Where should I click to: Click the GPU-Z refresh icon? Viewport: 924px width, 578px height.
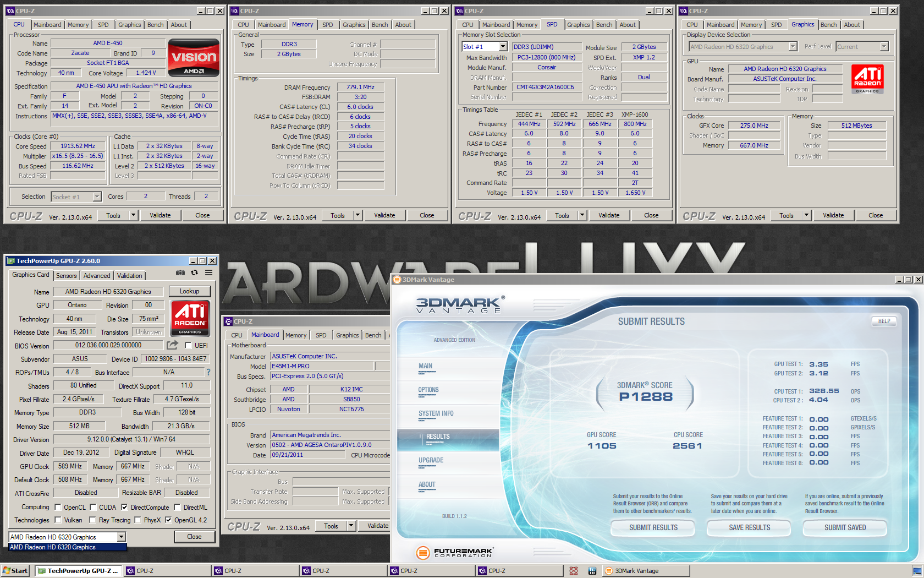click(194, 272)
